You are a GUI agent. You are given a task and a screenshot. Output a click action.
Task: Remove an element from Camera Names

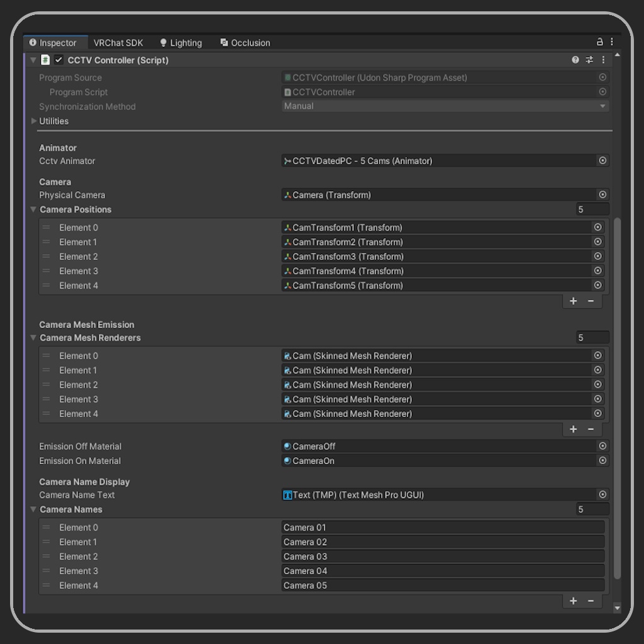click(591, 601)
